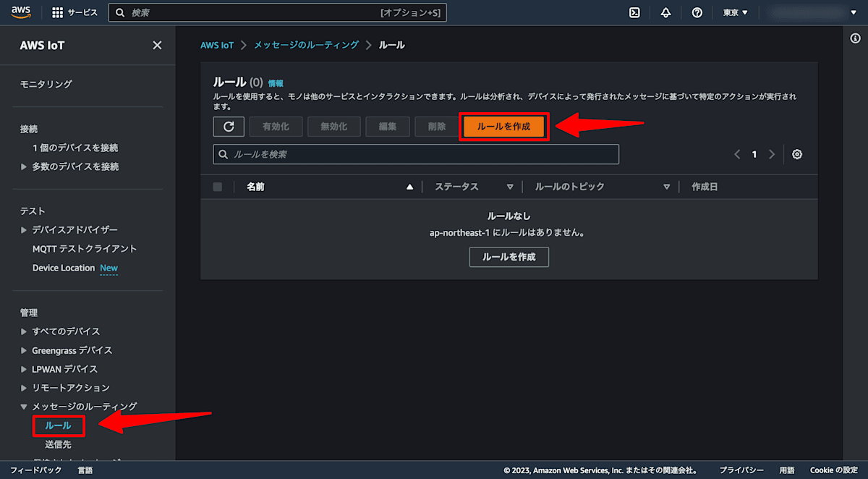Sort by ルールのトピック column arrow
Image resolution: width=868 pixels, height=479 pixels.
click(x=667, y=187)
